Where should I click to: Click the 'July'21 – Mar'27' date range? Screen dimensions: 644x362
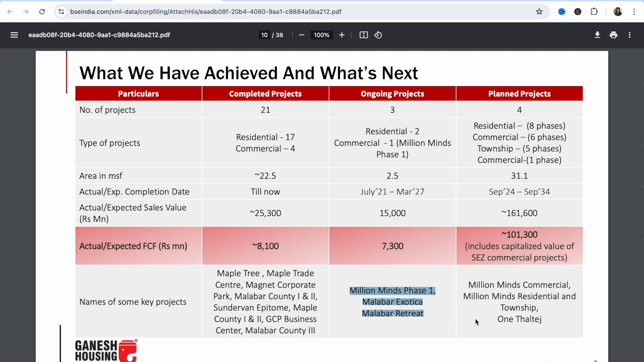pos(392,192)
